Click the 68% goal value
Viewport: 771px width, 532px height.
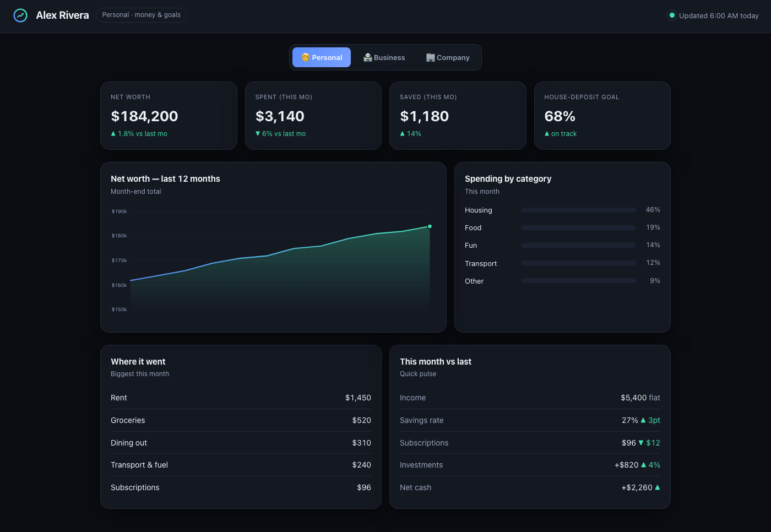click(x=560, y=116)
